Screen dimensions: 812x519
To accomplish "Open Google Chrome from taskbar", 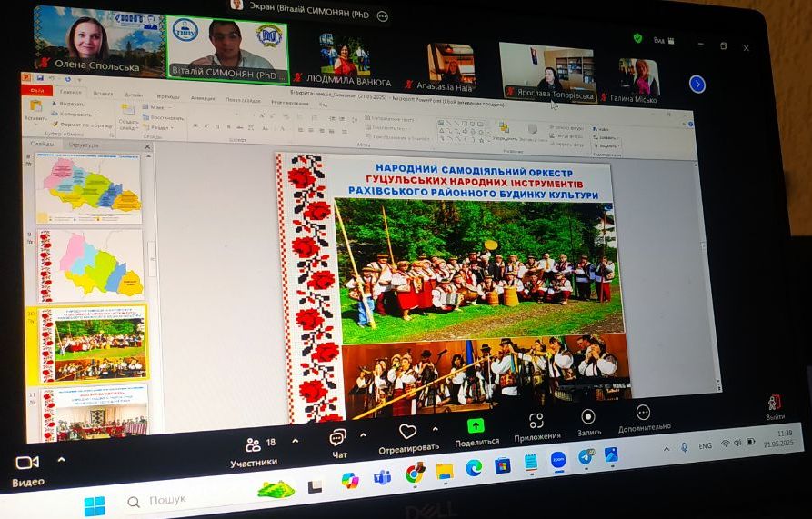I will (415, 473).
